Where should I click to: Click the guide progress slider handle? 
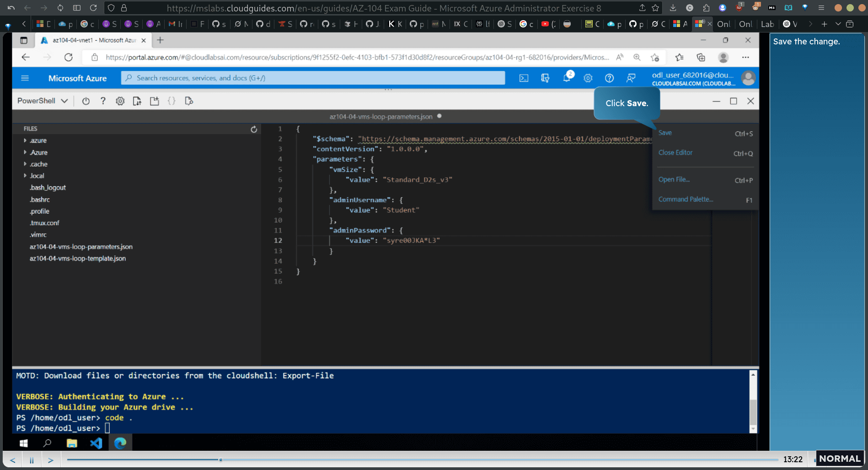click(x=220, y=459)
